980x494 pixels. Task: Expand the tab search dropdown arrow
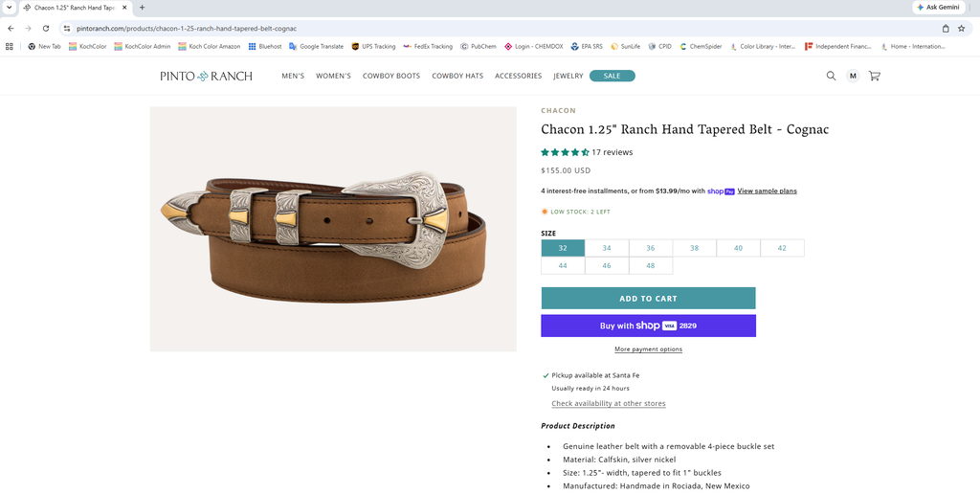pyautogui.click(x=9, y=8)
